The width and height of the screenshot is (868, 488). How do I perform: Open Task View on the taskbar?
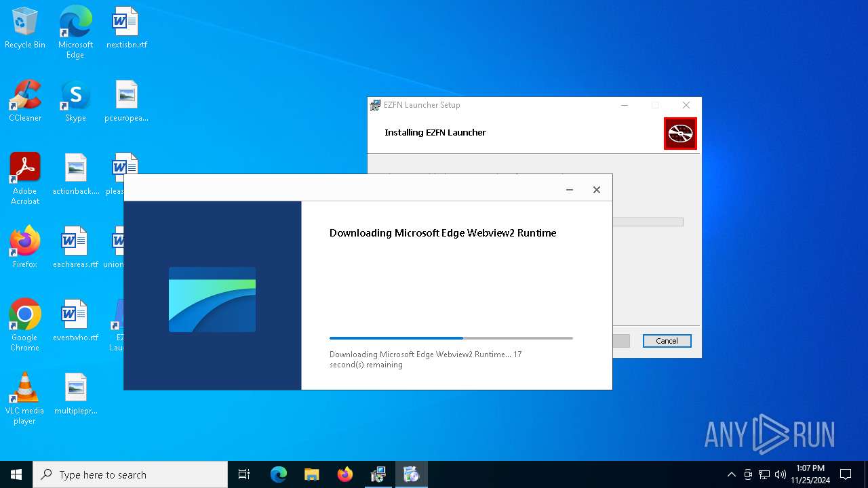click(244, 474)
